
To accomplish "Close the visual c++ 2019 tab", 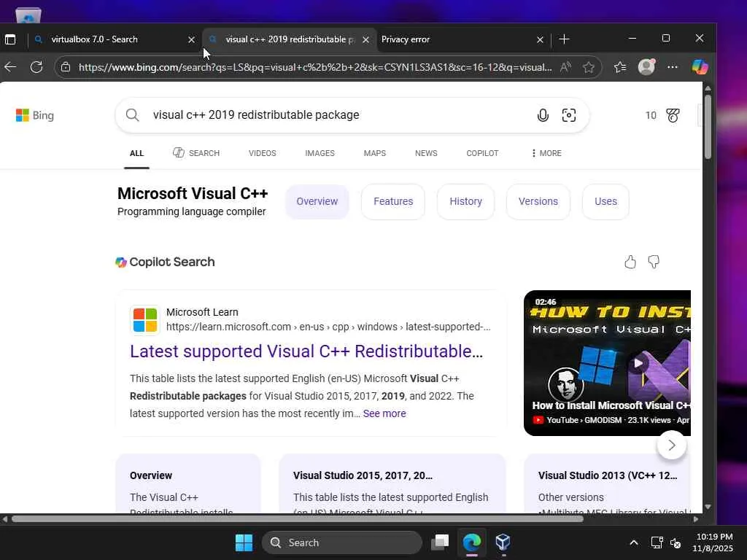I will point(365,39).
